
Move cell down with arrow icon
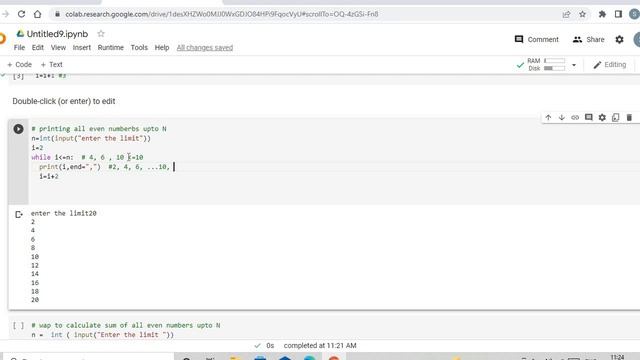click(x=562, y=118)
